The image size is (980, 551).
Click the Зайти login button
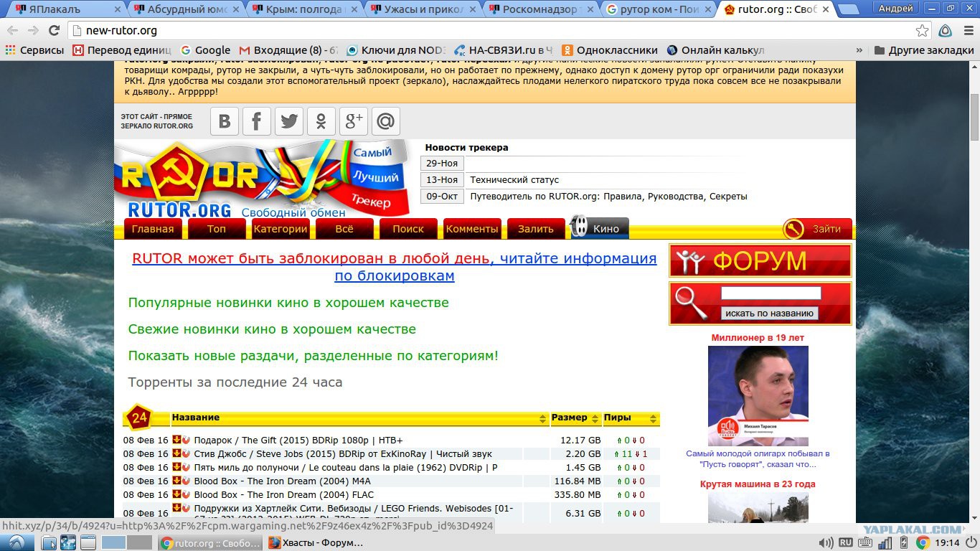[817, 229]
